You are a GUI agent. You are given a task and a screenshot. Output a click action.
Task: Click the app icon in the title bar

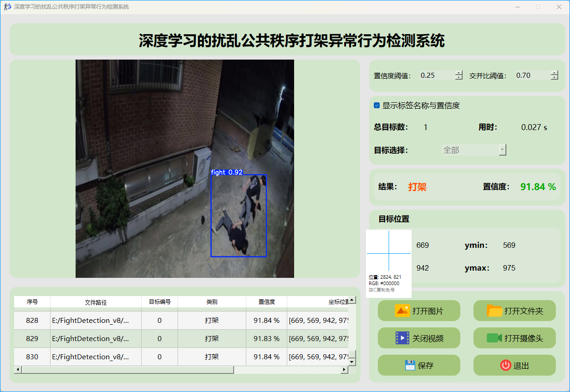7,7
